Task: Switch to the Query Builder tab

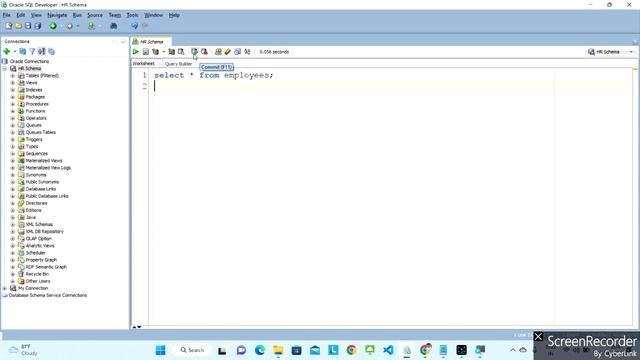Action: [178, 64]
